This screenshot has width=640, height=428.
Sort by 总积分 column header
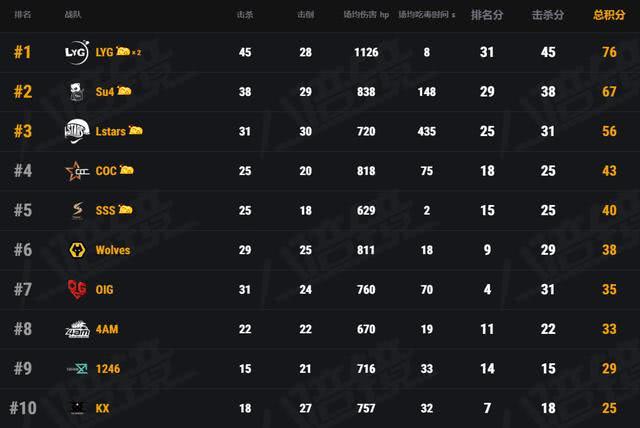pyautogui.click(x=604, y=16)
